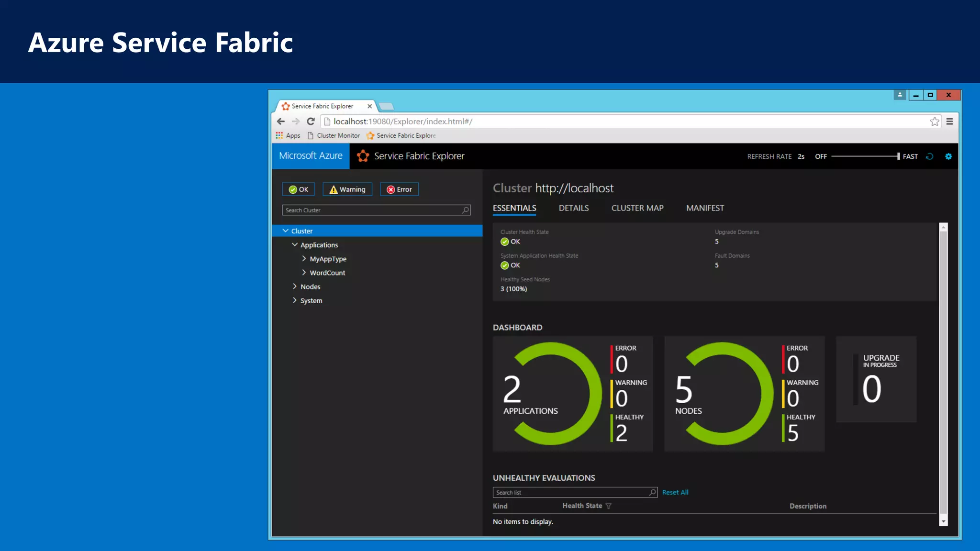This screenshot has height=551, width=980.
Task: Open the MANIFEST tab
Action: click(705, 208)
